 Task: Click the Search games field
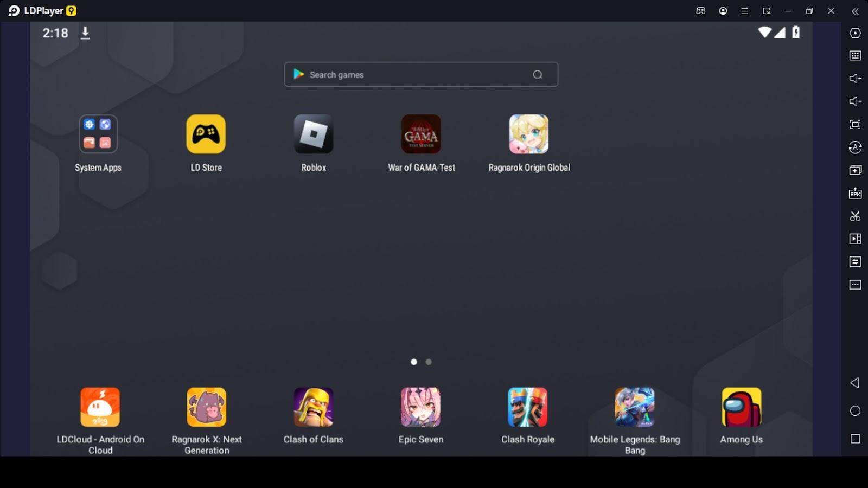pyautogui.click(x=421, y=75)
